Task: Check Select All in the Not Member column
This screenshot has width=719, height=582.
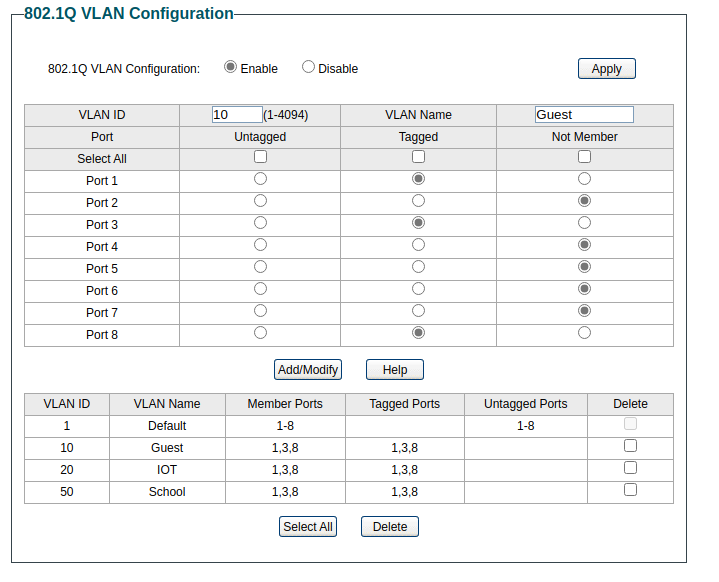Action: (x=584, y=157)
